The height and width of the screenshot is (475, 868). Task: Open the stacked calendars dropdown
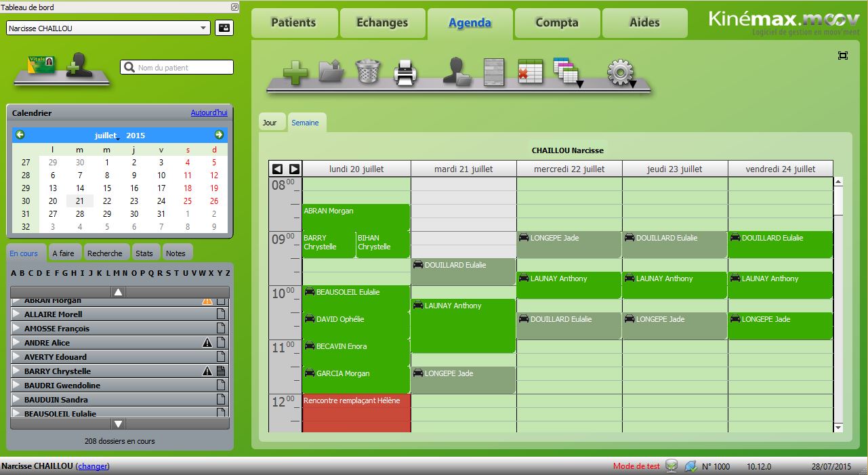[566, 72]
